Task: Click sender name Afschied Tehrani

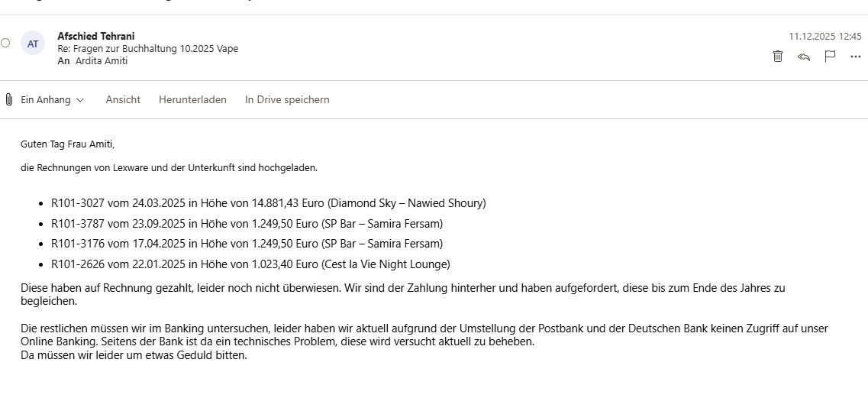Action: pyautogui.click(x=96, y=36)
